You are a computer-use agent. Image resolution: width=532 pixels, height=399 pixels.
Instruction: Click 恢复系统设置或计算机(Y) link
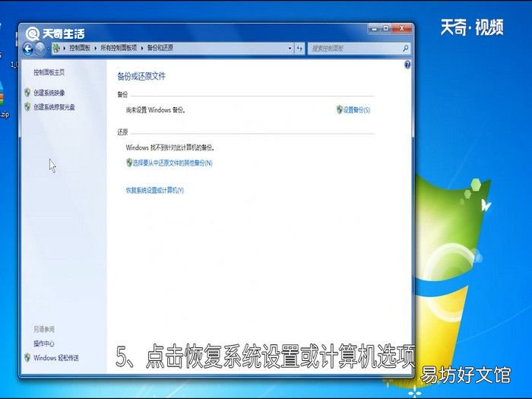[x=155, y=190]
